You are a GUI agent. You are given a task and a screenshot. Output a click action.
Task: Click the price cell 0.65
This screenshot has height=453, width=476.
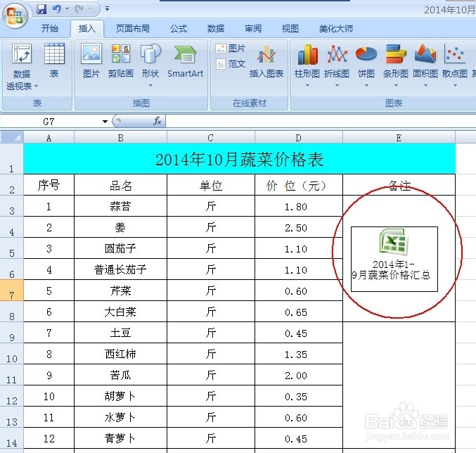tap(299, 312)
